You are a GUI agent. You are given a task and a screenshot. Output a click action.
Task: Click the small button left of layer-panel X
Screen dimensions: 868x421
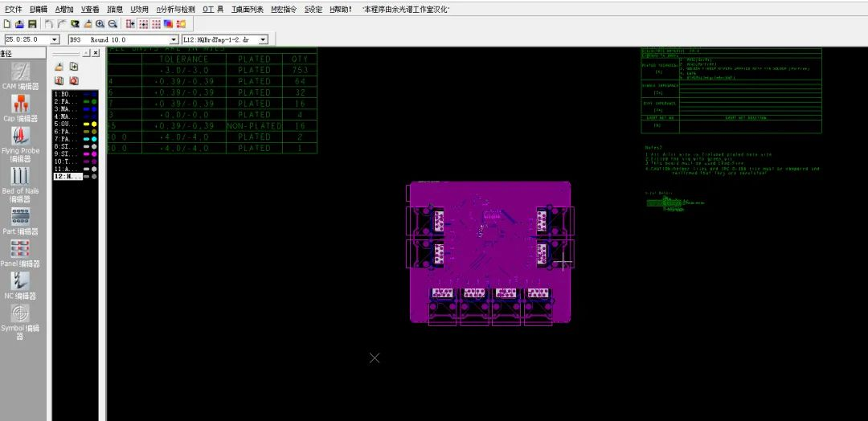(86, 52)
